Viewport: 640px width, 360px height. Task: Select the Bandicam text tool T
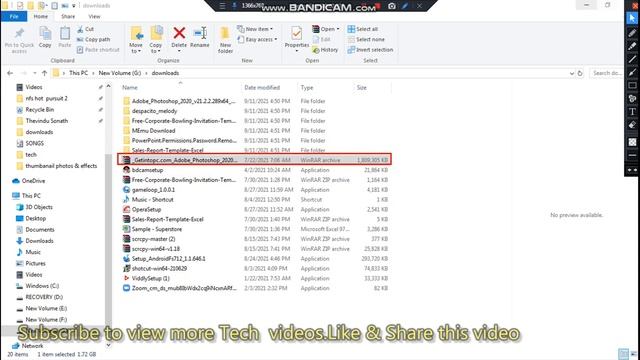click(x=632, y=111)
